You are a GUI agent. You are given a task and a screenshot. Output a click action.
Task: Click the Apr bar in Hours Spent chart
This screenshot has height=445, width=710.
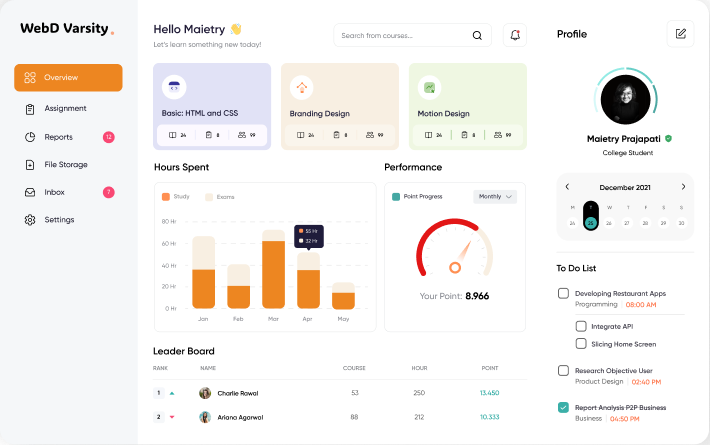pyautogui.click(x=308, y=281)
